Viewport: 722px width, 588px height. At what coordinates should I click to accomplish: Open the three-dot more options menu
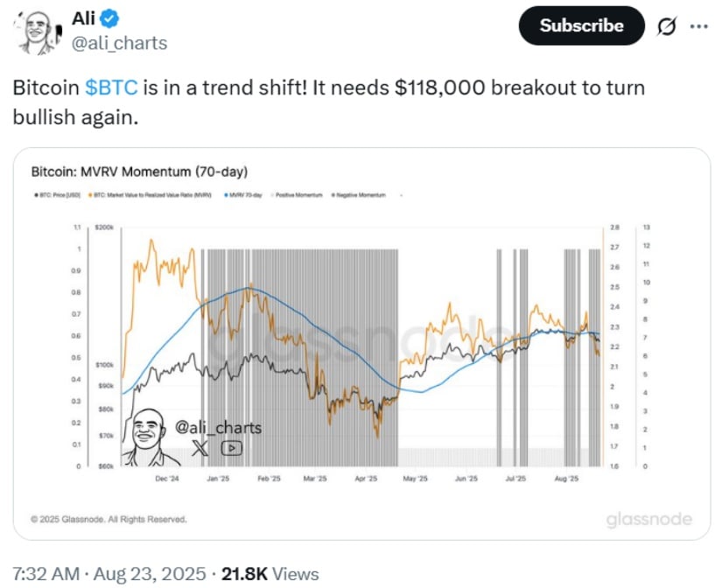699,26
